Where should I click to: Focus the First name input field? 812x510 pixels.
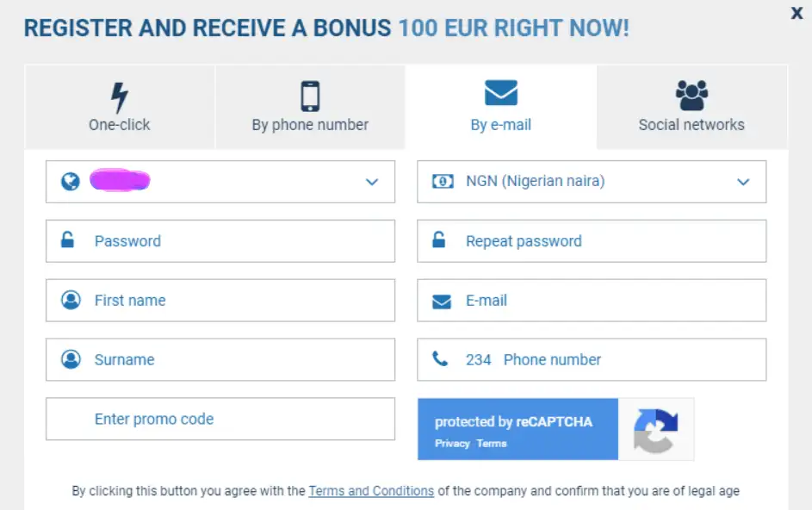220,300
